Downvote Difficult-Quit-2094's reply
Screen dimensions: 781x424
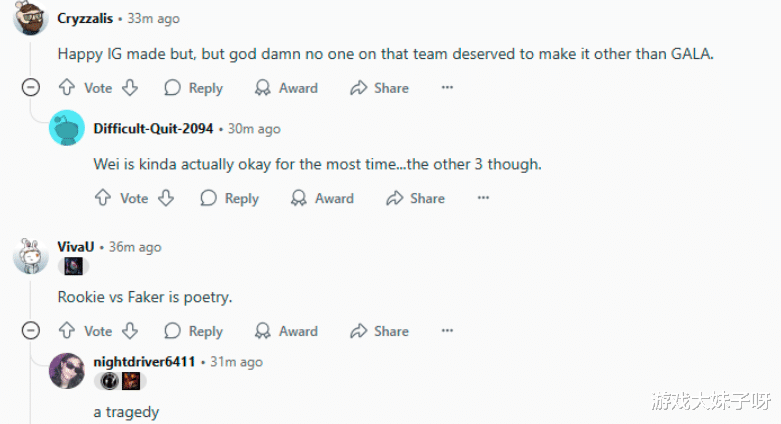click(165, 198)
